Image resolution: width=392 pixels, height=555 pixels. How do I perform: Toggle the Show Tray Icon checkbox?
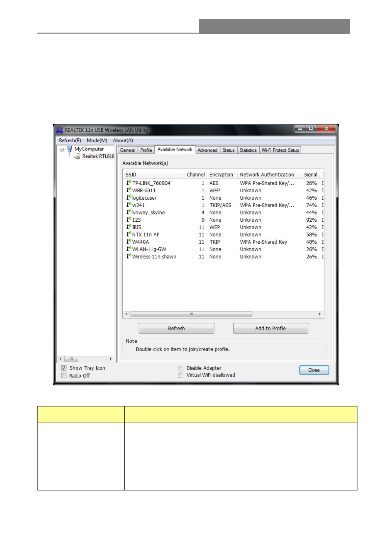coord(64,368)
